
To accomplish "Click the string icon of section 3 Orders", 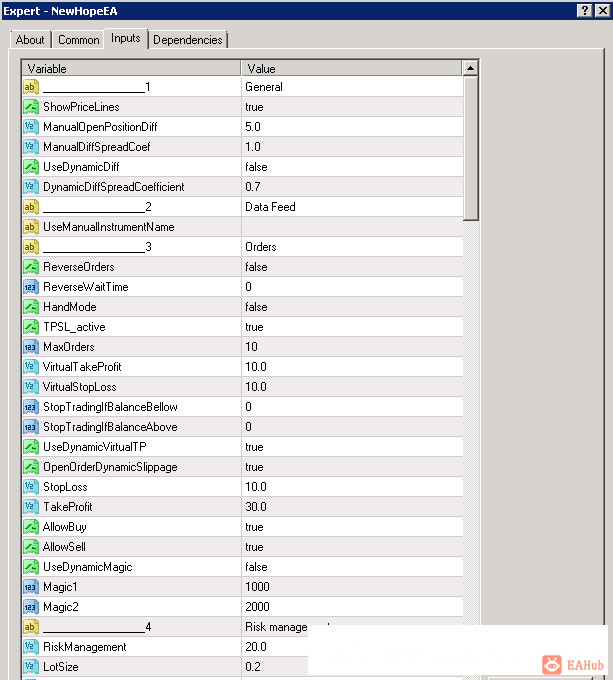I will 31,247.
